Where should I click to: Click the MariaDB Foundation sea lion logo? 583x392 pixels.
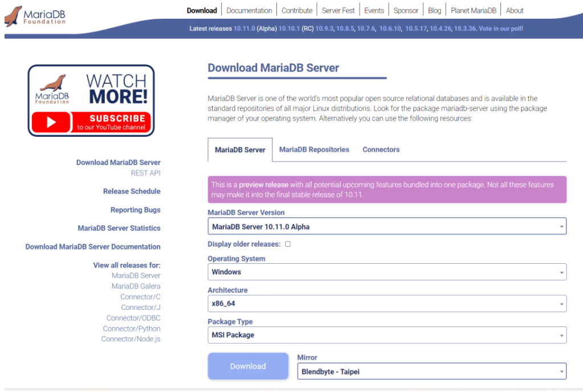click(35, 16)
